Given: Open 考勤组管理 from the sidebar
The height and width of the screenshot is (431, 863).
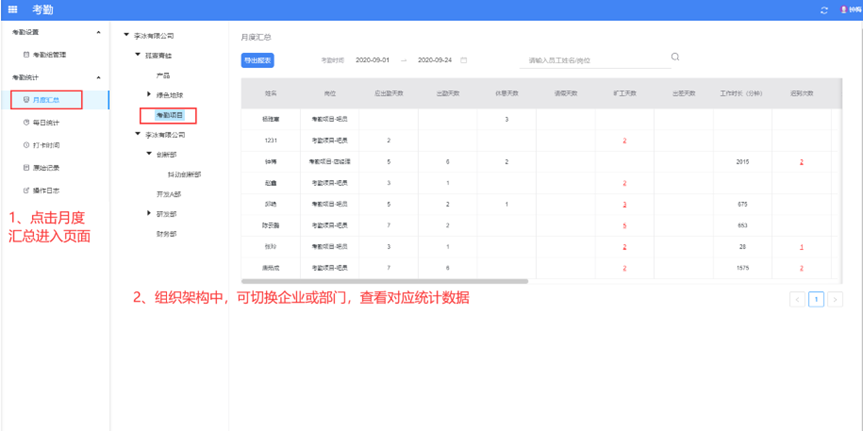Looking at the screenshot, I should (x=48, y=55).
